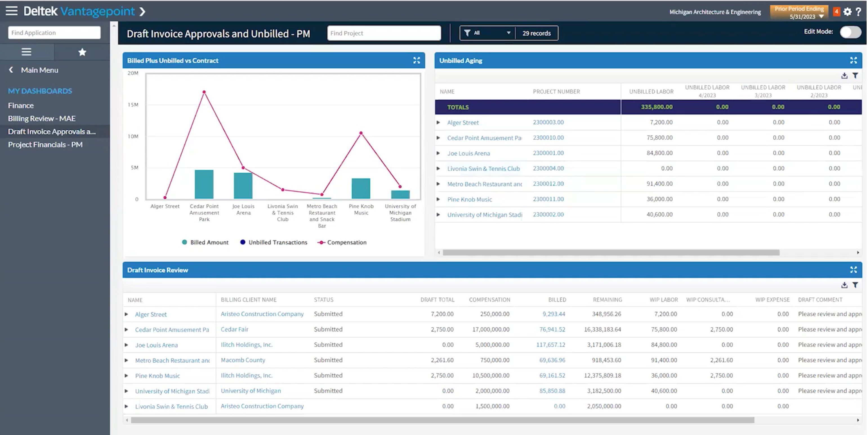The height and width of the screenshot is (435, 868).
Task: Toggle the Edit Mode switch
Action: [850, 32]
